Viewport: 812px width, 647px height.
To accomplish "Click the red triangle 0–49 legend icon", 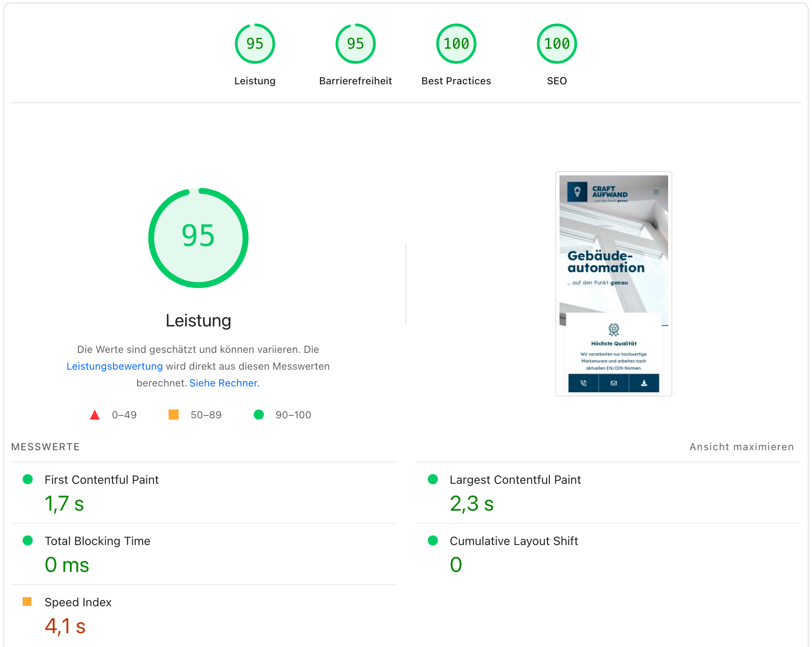I will (x=95, y=415).
